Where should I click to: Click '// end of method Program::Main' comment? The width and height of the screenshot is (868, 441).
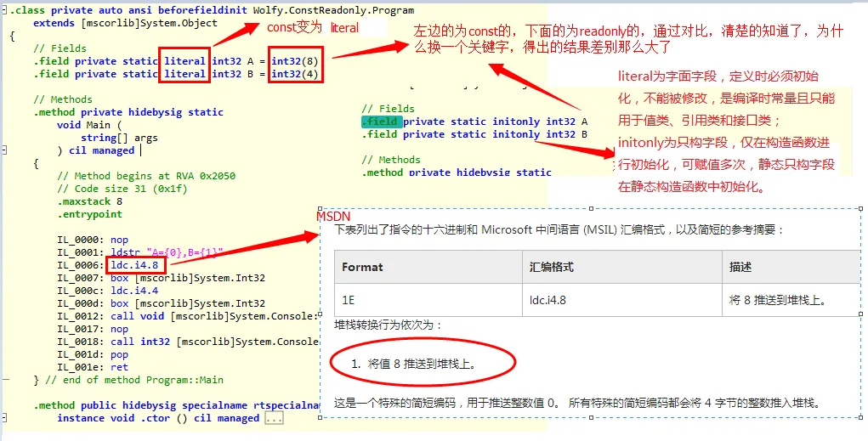coord(134,380)
